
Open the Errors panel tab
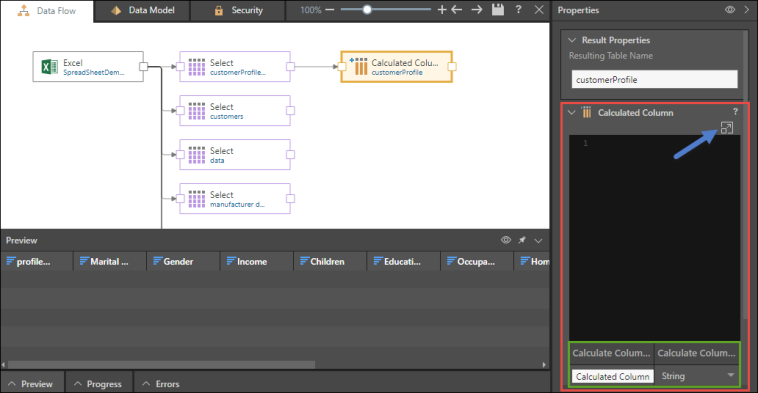click(161, 384)
